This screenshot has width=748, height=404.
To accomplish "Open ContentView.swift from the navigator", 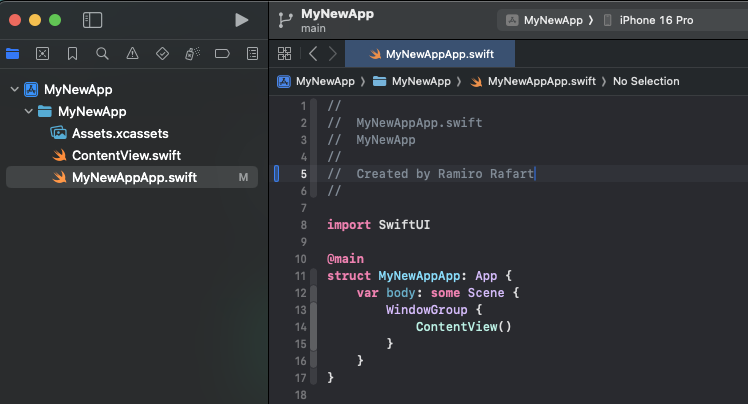I will (x=125, y=155).
